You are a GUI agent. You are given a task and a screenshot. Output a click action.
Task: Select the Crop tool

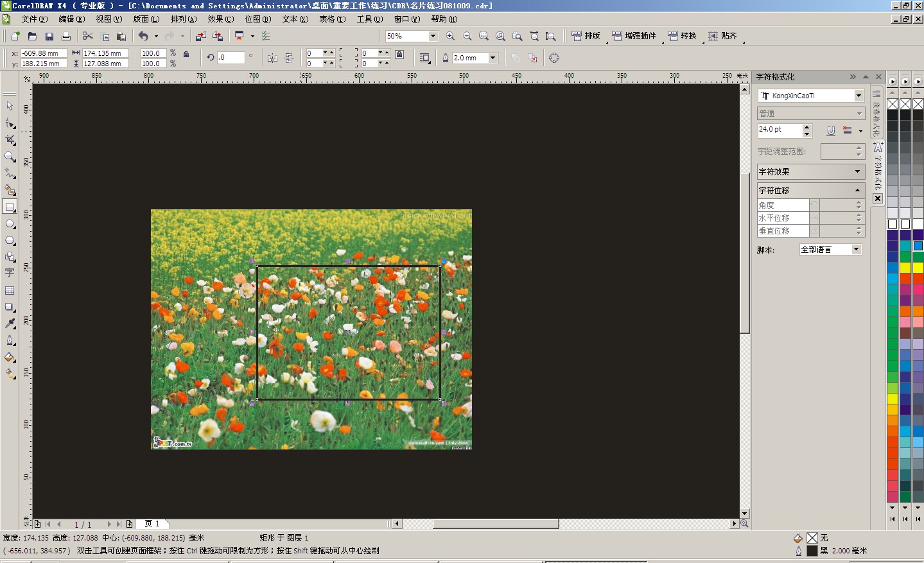pyautogui.click(x=10, y=139)
